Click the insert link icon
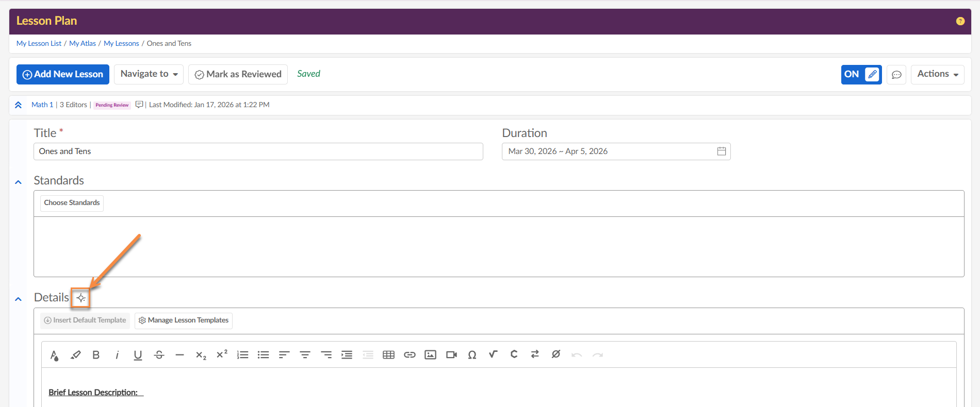The width and height of the screenshot is (980, 407). click(x=410, y=354)
